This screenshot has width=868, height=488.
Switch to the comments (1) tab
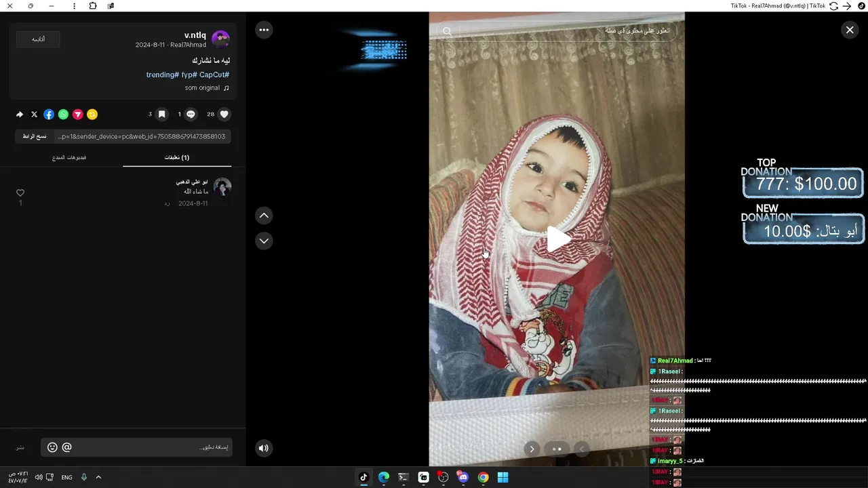pyautogui.click(x=177, y=157)
